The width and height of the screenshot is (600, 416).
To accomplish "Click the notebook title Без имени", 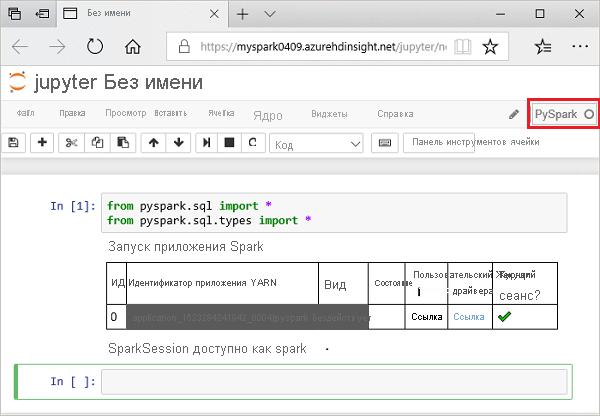I will click(153, 82).
